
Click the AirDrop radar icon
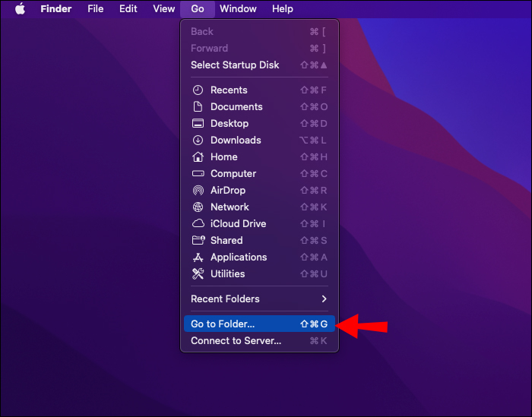[x=198, y=190]
